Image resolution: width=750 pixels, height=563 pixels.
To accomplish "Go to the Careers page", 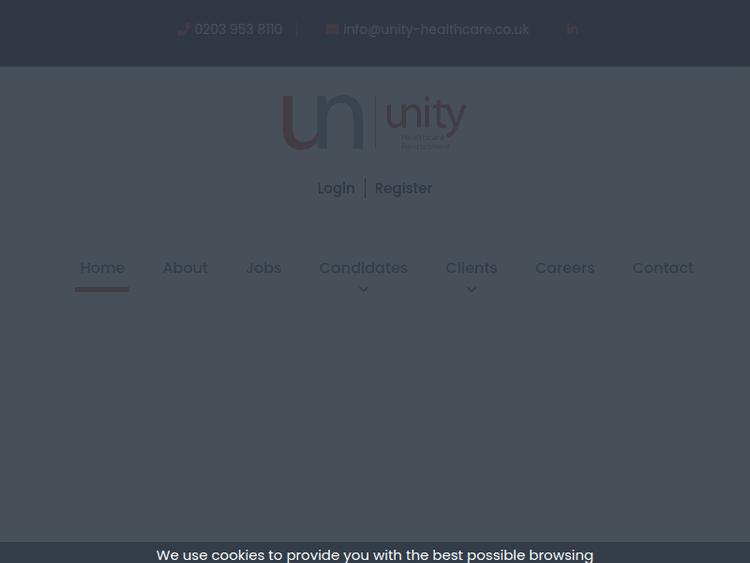I will 565,268.
